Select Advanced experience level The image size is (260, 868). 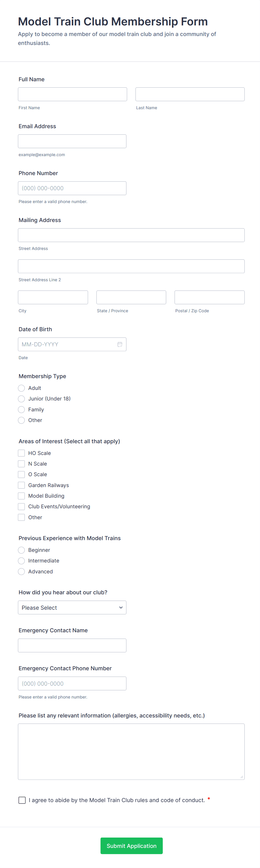coord(22,571)
